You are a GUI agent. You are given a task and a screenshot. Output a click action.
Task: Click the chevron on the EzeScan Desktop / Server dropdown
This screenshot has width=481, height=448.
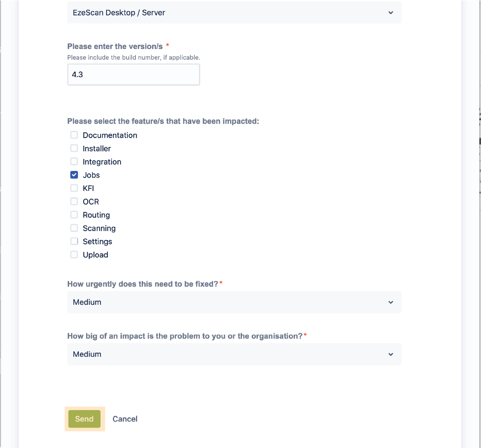pyautogui.click(x=391, y=13)
